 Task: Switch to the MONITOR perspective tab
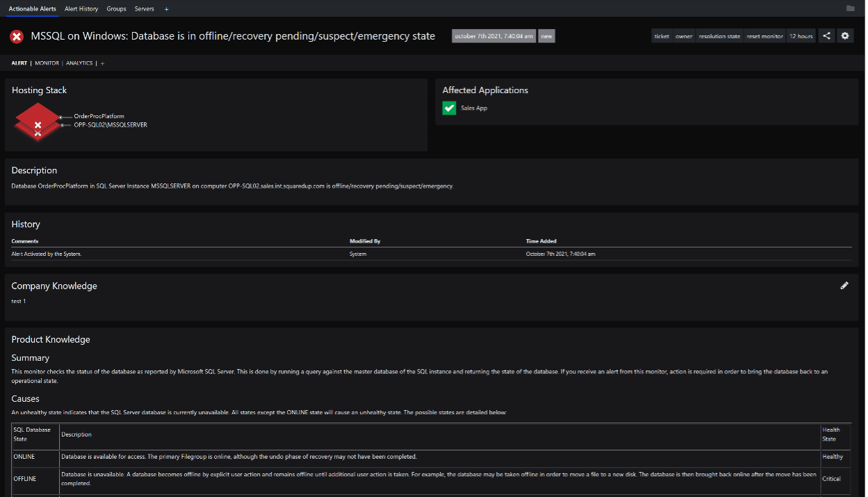coord(47,63)
